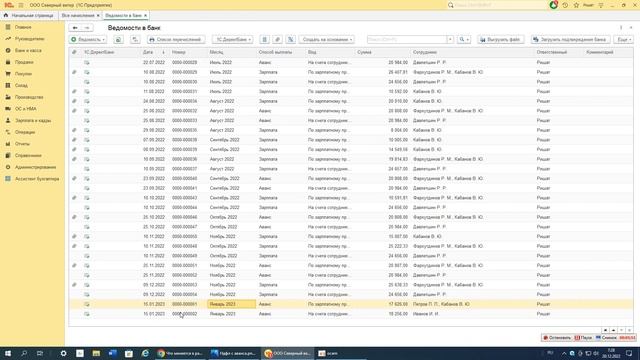
Task: Click Январь 2023 cell in highlighted row
Action: [231, 304]
